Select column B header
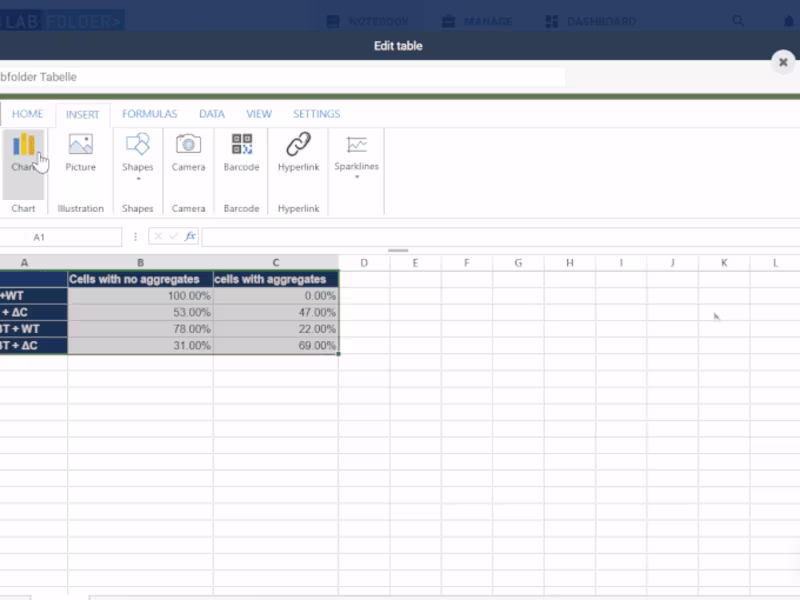Viewport: 800px width, 600px height. coord(140,263)
